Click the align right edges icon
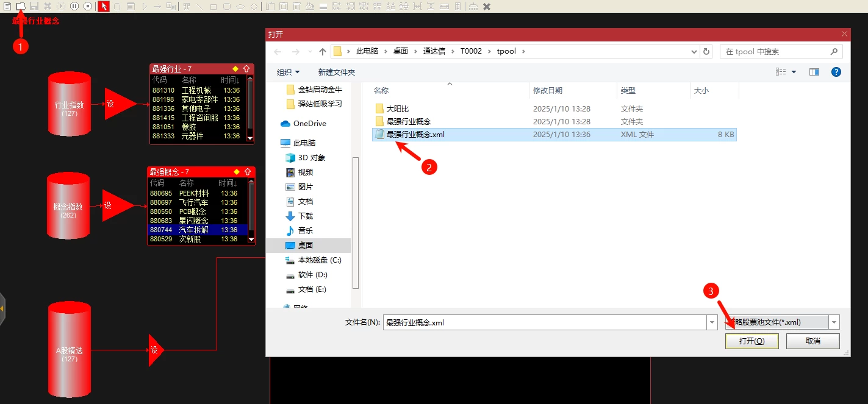This screenshot has width=868, height=404. coord(350,6)
